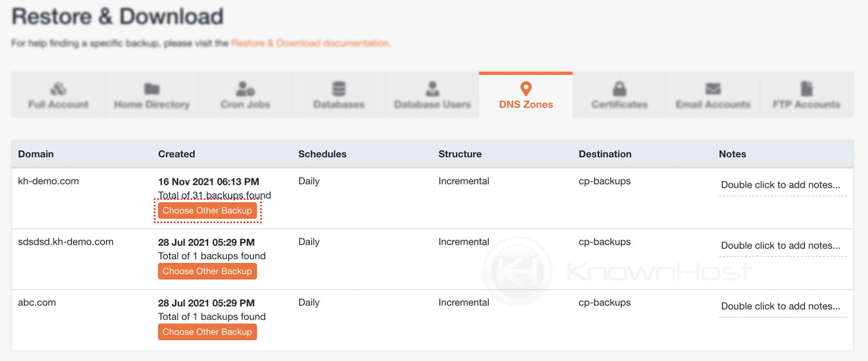
Task: Click the DNS Zones pin icon
Action: click(526, 88)
